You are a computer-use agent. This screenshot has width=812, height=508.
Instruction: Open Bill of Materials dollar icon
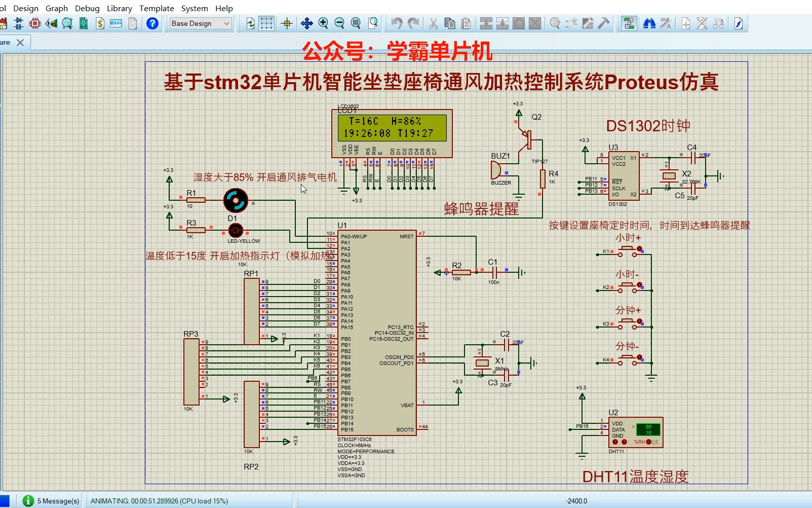100,23
